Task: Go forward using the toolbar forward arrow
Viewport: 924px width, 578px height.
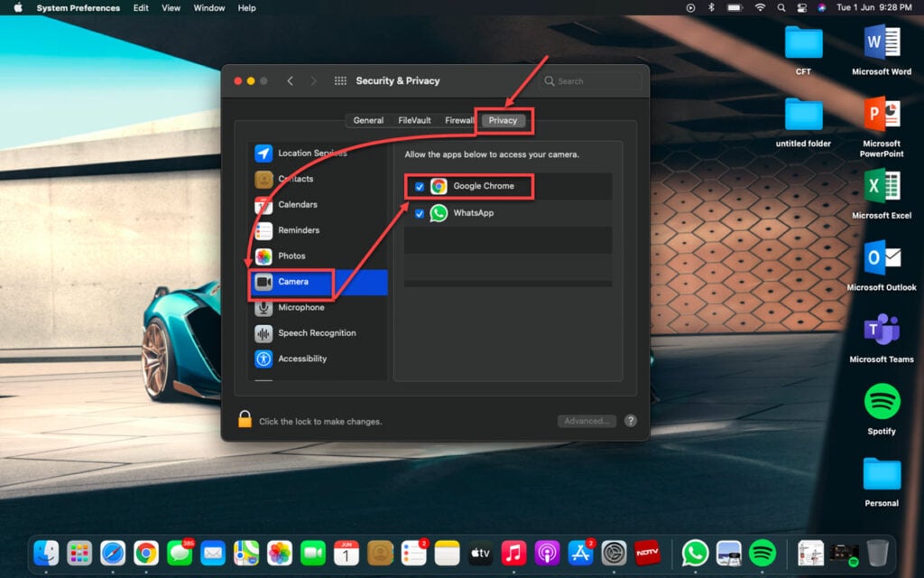Action: (313, 80)
